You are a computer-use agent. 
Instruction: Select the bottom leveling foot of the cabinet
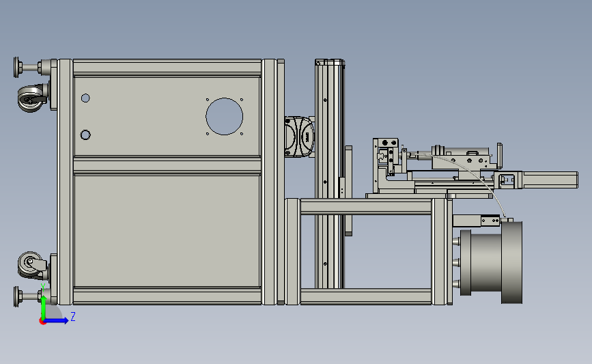click(x=28, y=296)
